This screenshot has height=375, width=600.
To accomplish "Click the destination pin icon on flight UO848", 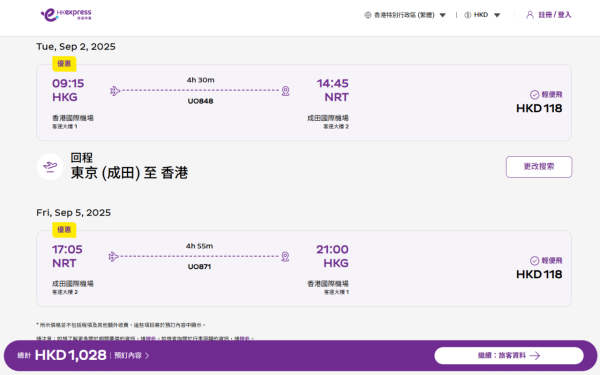I will [285, 91].
